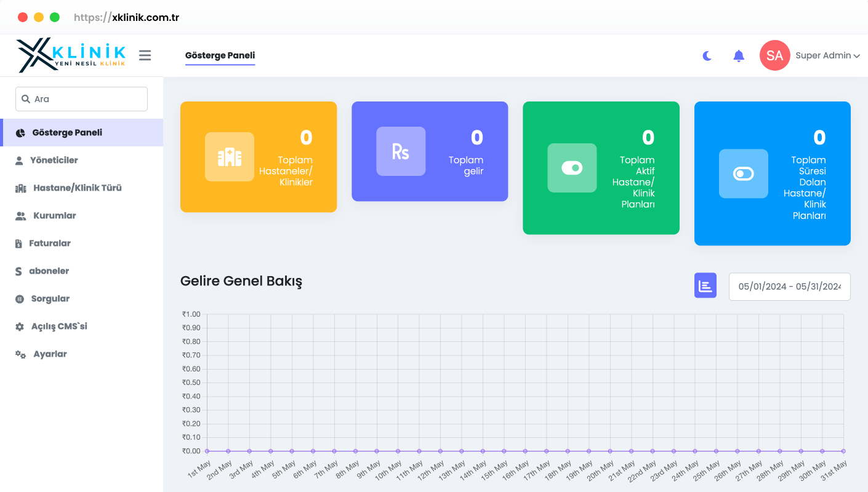This screenshot has width=868, height=492.
Task: Click the ₹1.00 axis label
Action: 191,314
